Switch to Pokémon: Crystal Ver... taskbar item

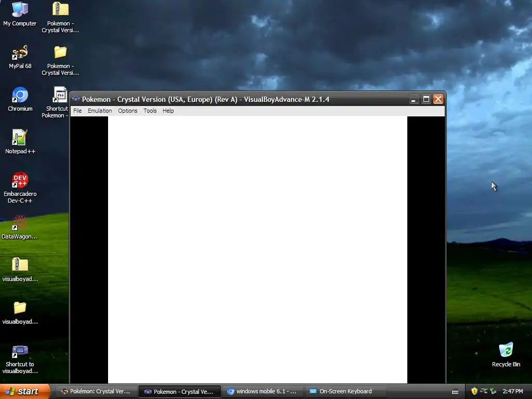point(96,391)
